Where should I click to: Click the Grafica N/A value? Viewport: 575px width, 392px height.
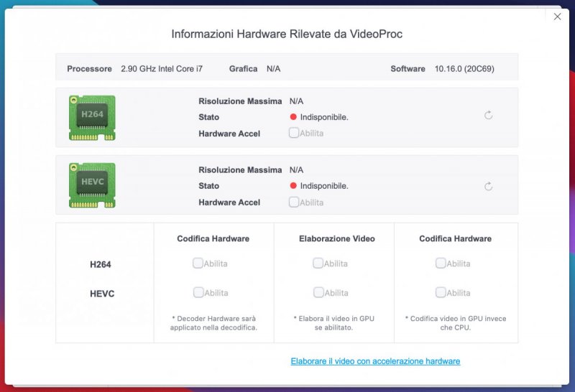(274, 69)
